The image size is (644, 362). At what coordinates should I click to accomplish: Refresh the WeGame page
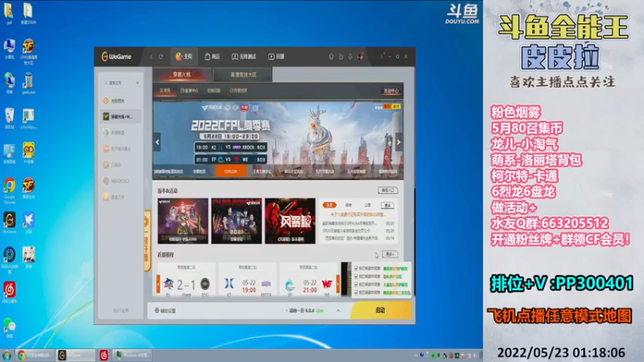(x=161, y=56)
